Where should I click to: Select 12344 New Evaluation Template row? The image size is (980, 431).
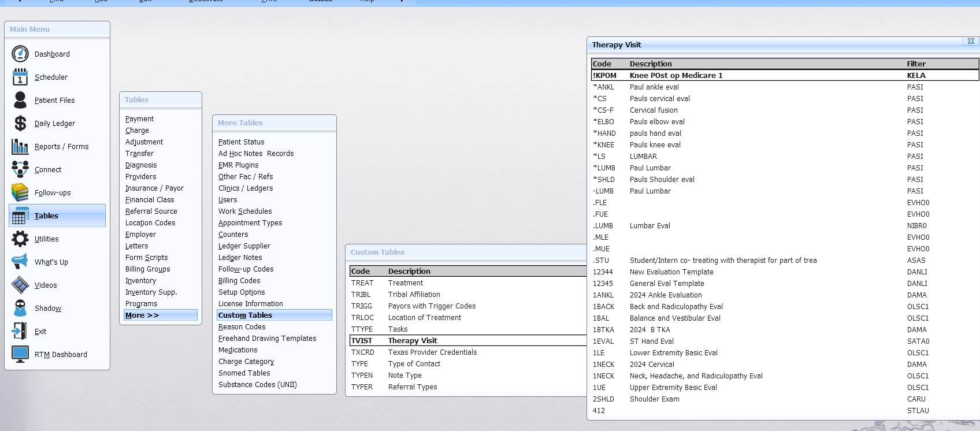click(785, 272)
